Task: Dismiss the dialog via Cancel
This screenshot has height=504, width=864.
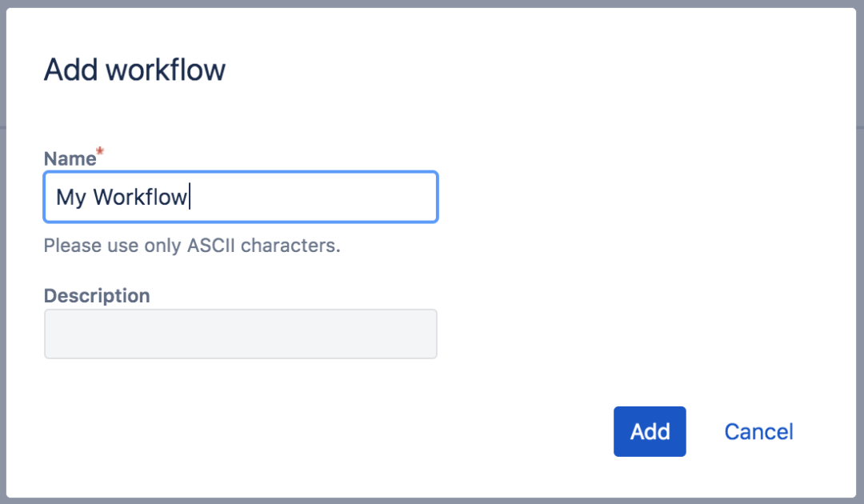Action: (x=758, y=431)
